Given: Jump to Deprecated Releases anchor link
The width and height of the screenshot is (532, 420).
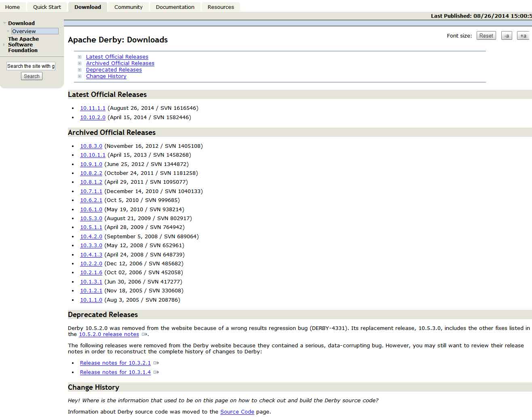Looking at the screenshot, I should 114,70.
